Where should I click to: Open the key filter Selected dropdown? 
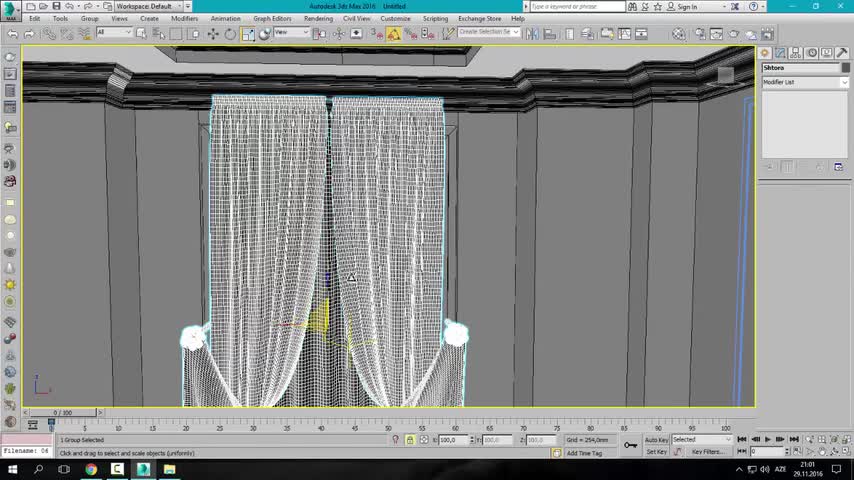tap(702, 440)
